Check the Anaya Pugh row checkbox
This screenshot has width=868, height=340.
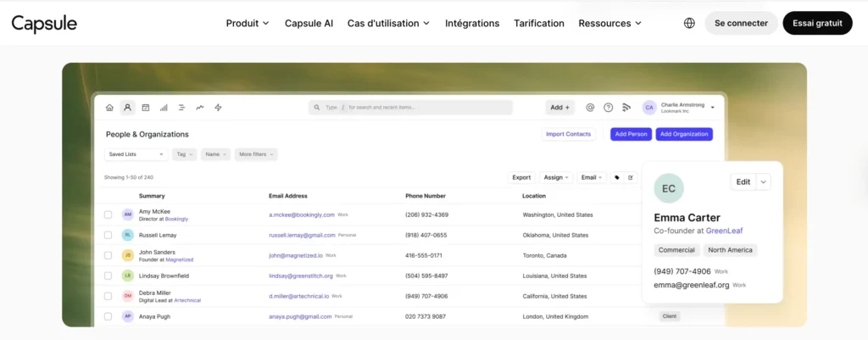pyautogui.click(x=108, y=316)
